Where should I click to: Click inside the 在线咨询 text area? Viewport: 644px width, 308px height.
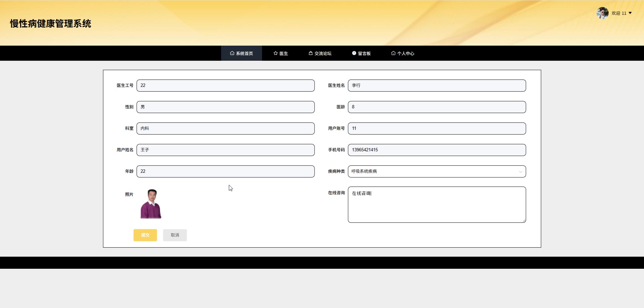point(437,205)
